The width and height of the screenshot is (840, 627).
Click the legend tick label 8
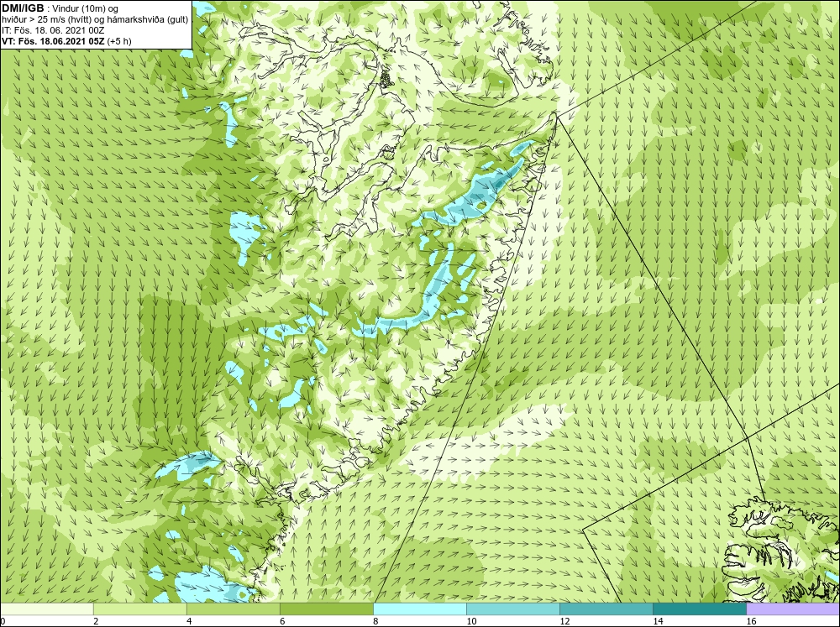(x=375, y=621)
